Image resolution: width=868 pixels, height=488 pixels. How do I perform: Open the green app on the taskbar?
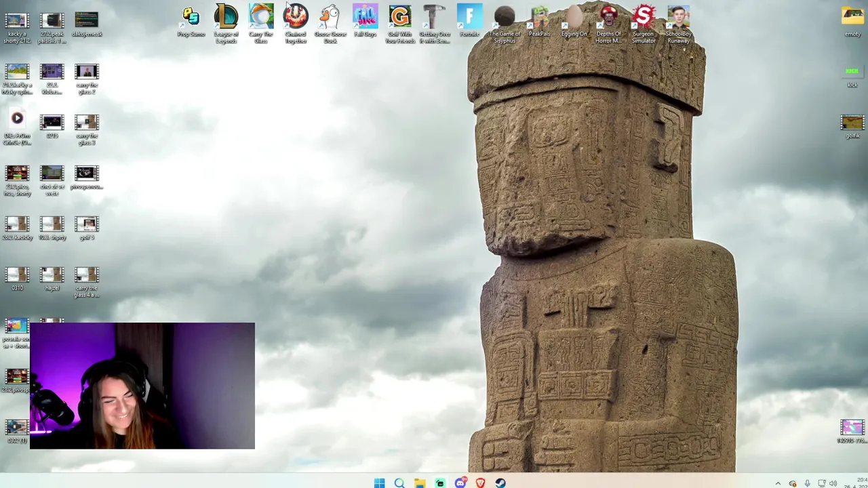pyautogui.click(x=440, y=483)
